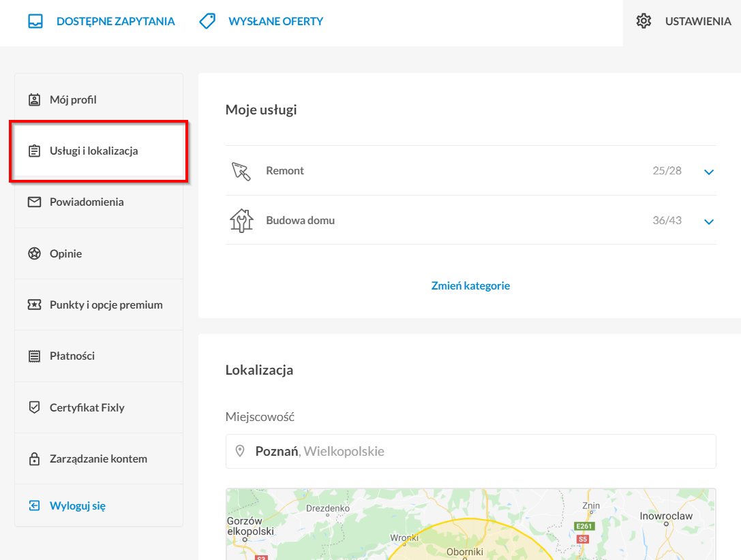Image resolution: width=741 pixels, height=560 pixels.
Task: Expand the Remont category chevron
Action: coord(709,172)
